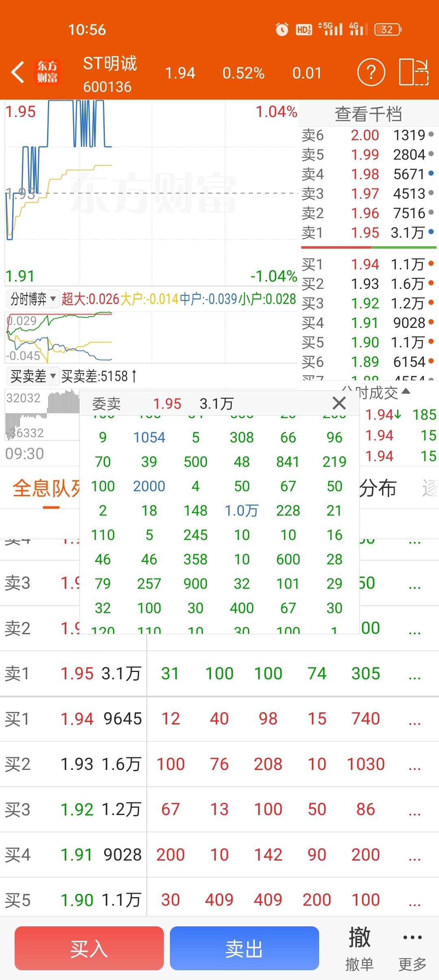
Task: Tap the 卖1 1.95 queue row price
Action: 77,674
